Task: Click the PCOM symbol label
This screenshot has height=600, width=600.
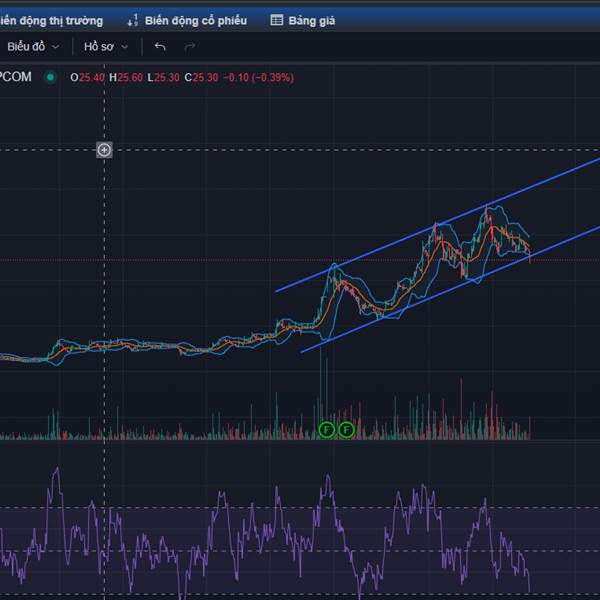Action: point(16,77)
